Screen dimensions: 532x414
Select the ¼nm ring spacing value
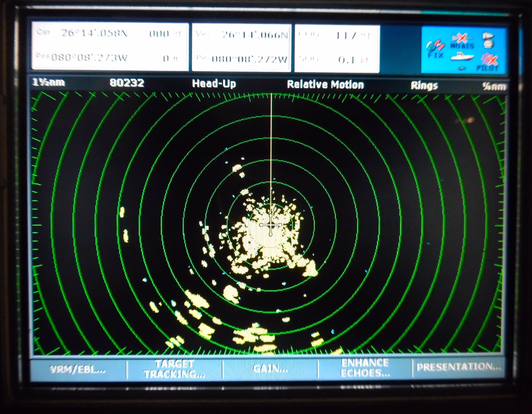pos(494,87)
